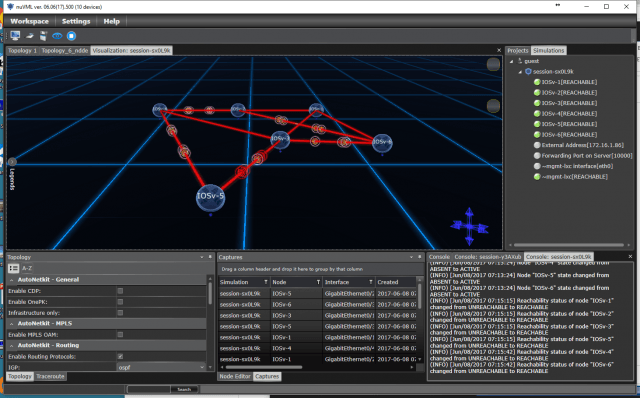Select the Captures bottom tab
The width and height of the screenshot is (640, 398).
tap(267, 376)
